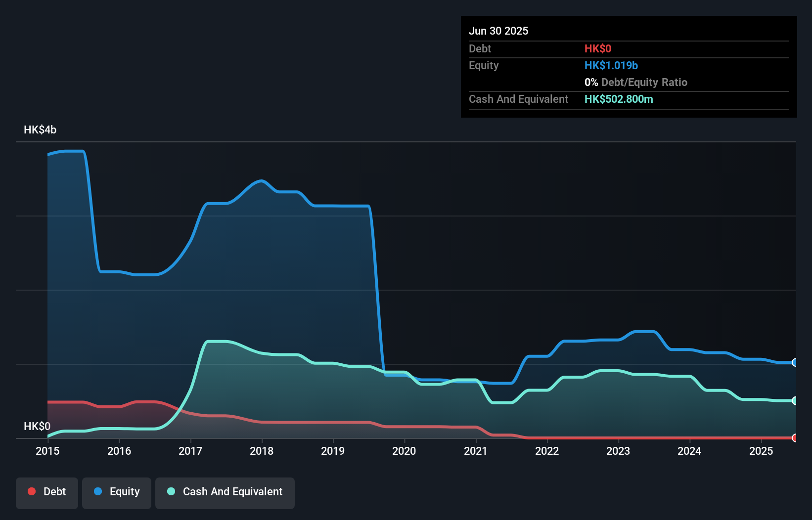The width and height of the screenshot is (812, 520).
Task: Click the Debt row label in tooltip
Action: [x=480, y=48]
